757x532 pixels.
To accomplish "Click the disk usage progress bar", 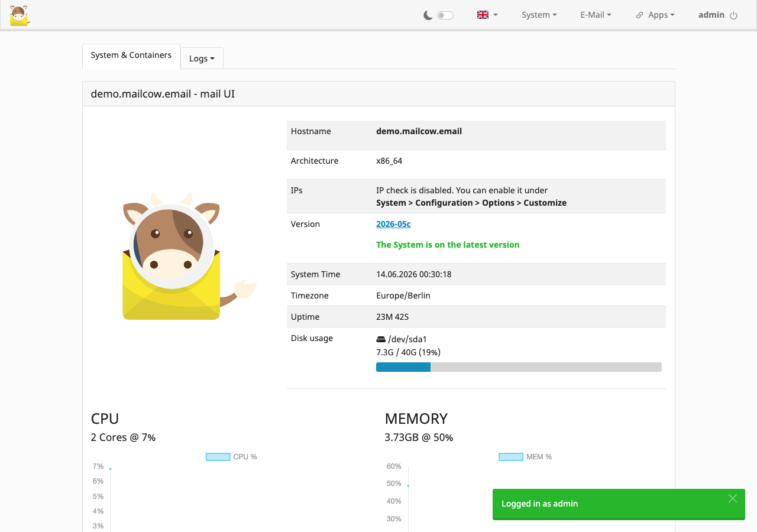I will [519, 367].
